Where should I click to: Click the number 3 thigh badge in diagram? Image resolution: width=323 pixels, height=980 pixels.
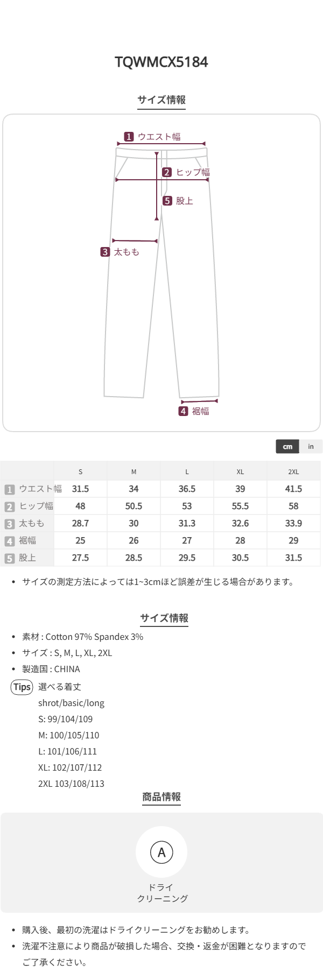(x=105, y=252)
